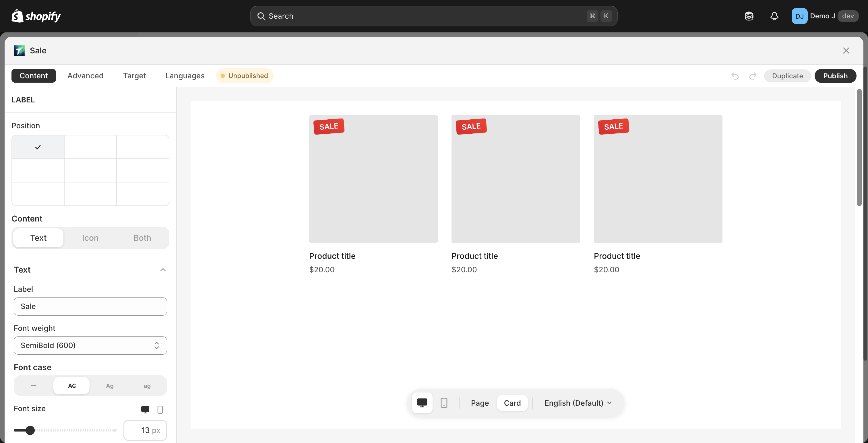Select middle-left label position
This screenshot has height=443, width=868.
tap(38, 170)
